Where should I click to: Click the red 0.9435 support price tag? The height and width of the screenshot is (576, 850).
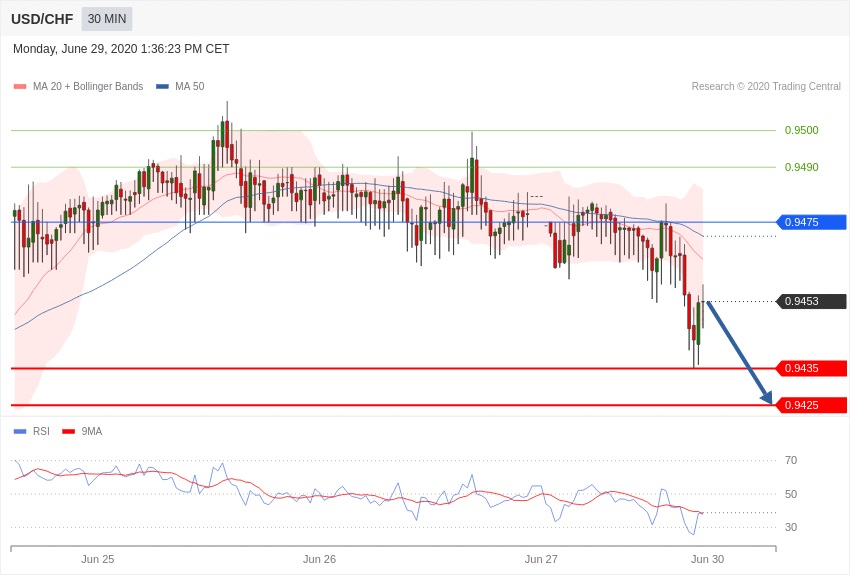click(811, 368)
